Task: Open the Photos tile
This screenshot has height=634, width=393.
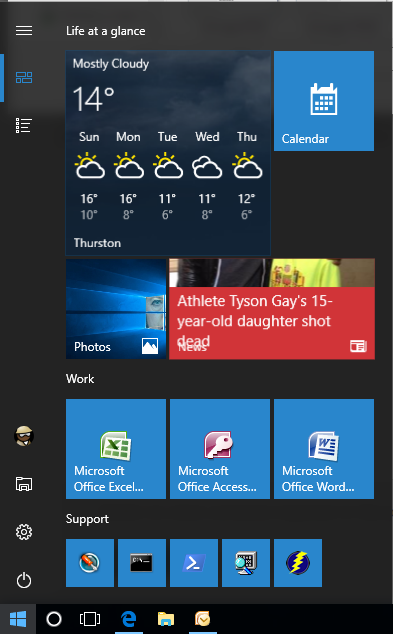Action: point(116,309)
